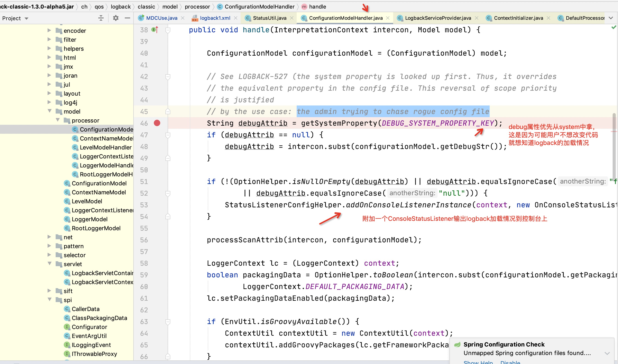
Task: Select the LevelModelHandler class in the tree
Action: point(105,147)
